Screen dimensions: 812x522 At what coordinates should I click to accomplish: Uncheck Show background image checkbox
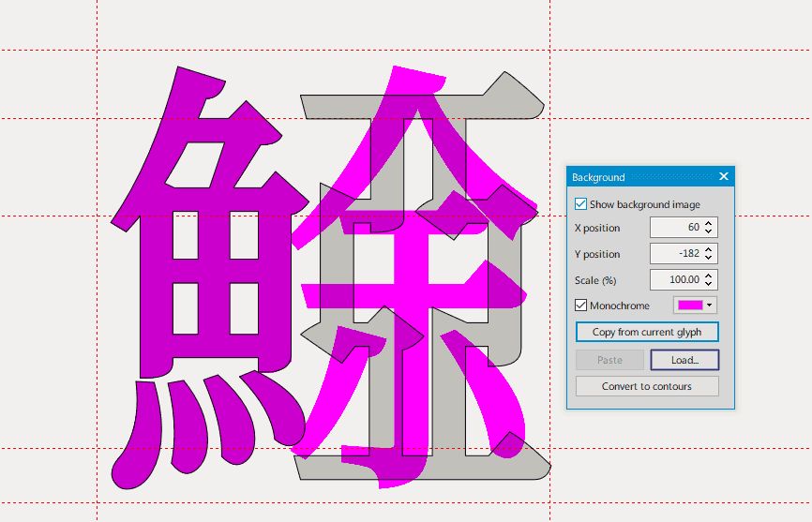(x=581, y=204)
